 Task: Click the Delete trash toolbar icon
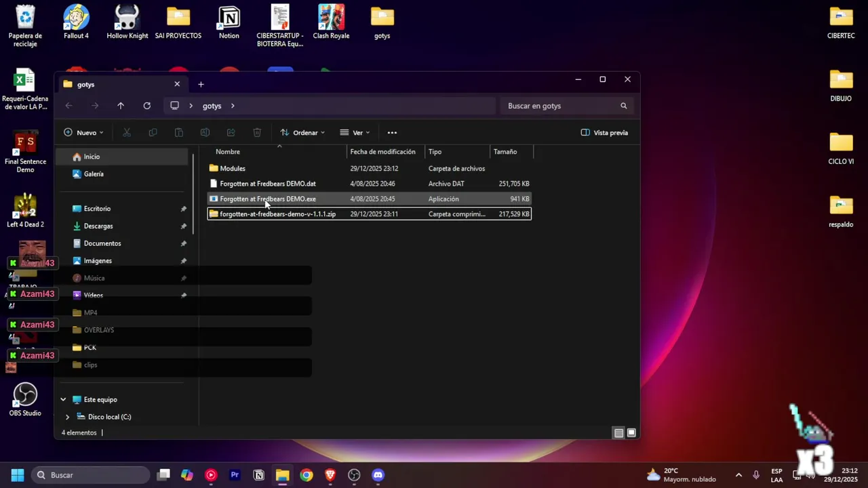[257, 133]
